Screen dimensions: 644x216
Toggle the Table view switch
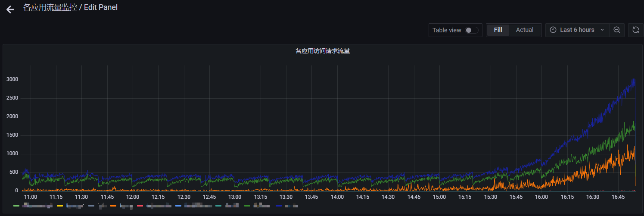[x=472, y=30]
